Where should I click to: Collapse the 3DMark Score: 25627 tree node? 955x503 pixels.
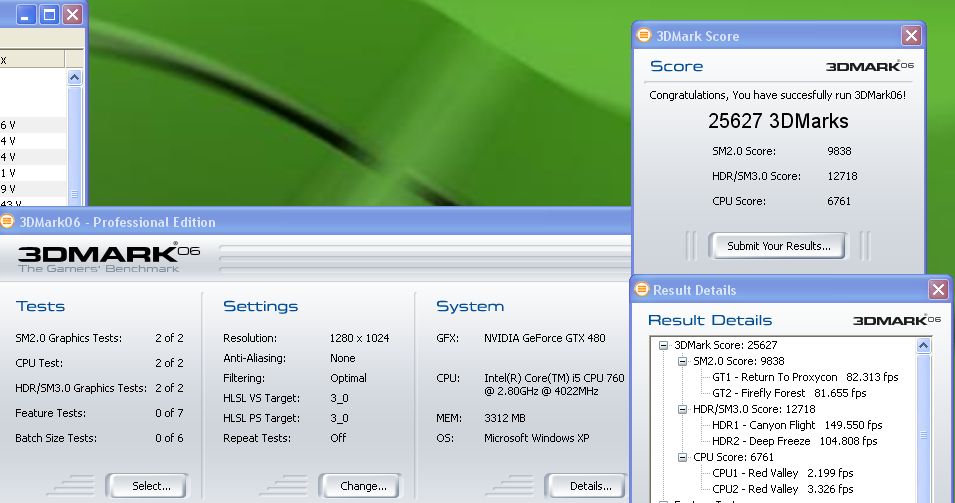point(663,345)
